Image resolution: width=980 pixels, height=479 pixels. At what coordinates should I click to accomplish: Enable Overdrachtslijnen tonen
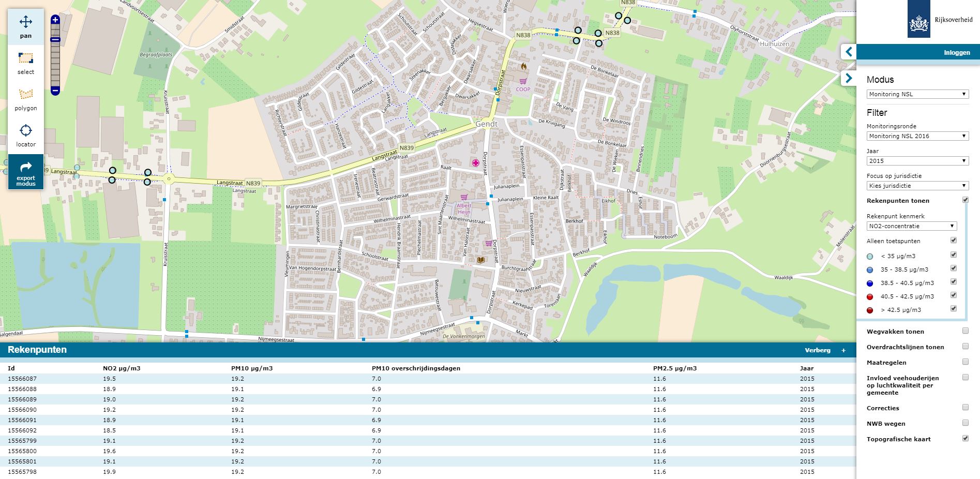click(x=965, y=346)
